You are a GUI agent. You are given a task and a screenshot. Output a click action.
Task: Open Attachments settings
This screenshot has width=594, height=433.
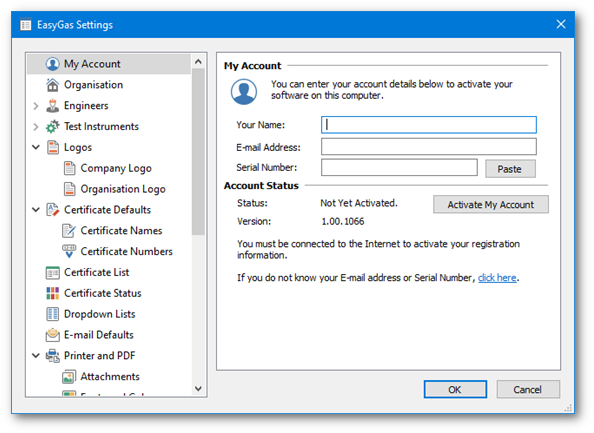click(110, 377)
